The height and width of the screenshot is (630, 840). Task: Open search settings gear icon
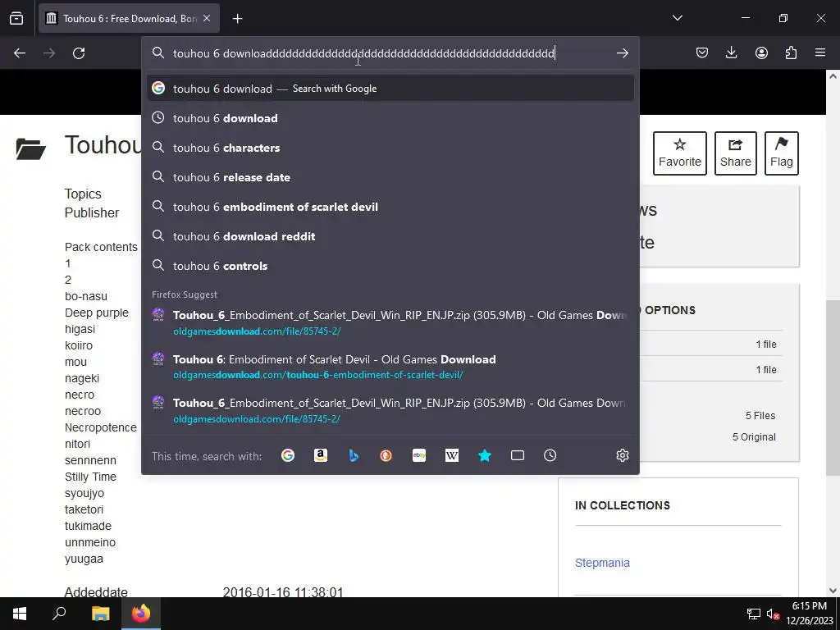[622, 455]
